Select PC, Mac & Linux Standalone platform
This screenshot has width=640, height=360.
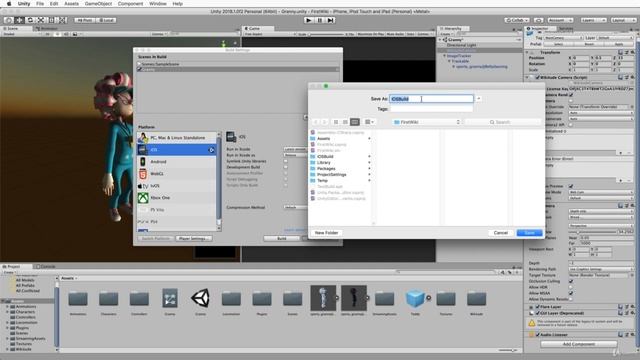tap(177, 138)
